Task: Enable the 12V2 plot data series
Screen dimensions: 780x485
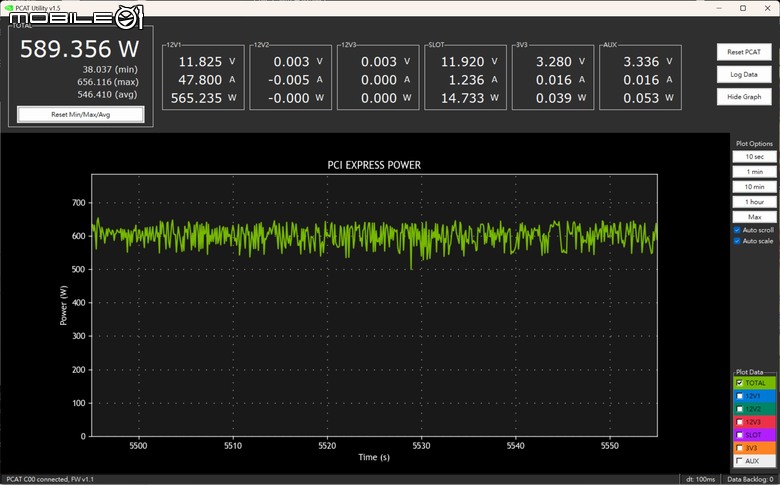Action: click(x=739, y=409)
